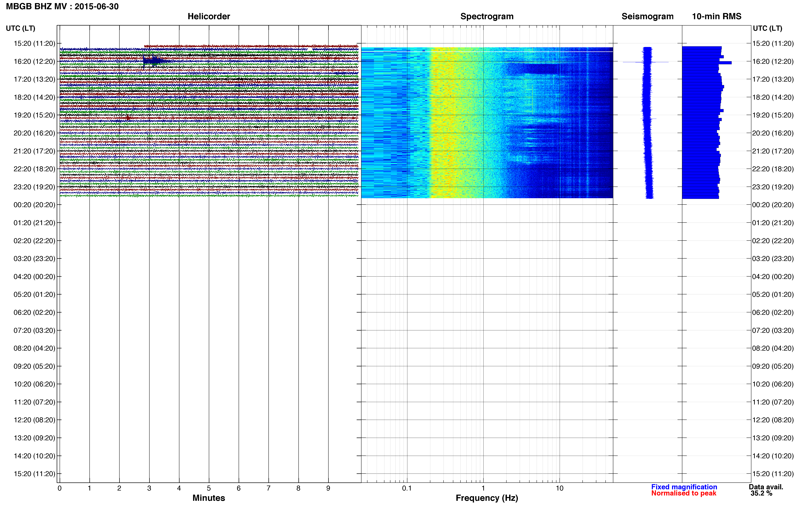
Task: Click the minute 0 tick label
Action: (x=59, y=488)
